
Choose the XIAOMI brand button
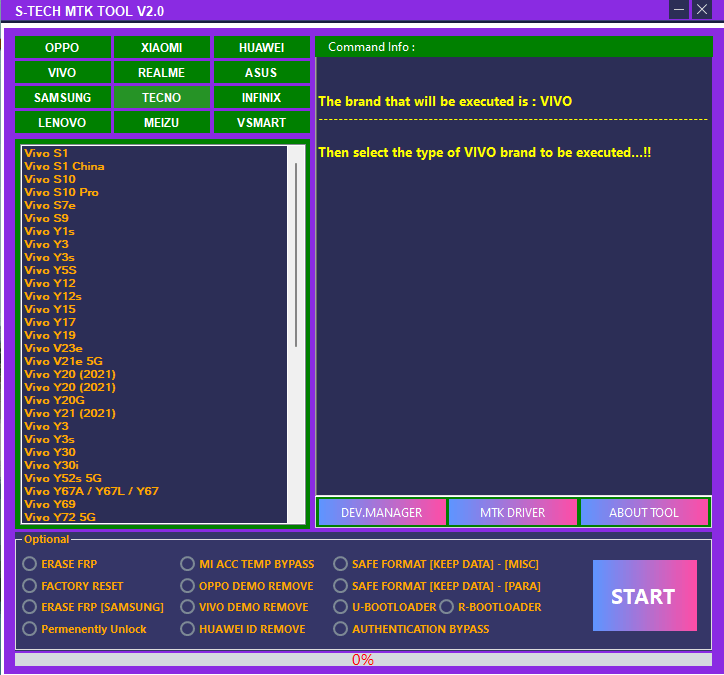point(162,48)
